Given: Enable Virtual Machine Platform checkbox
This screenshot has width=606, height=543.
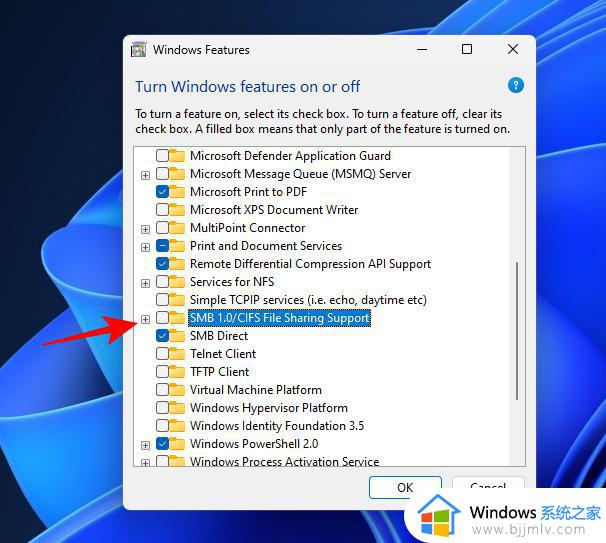Looking at the screenshot, I should coord(162,390).
